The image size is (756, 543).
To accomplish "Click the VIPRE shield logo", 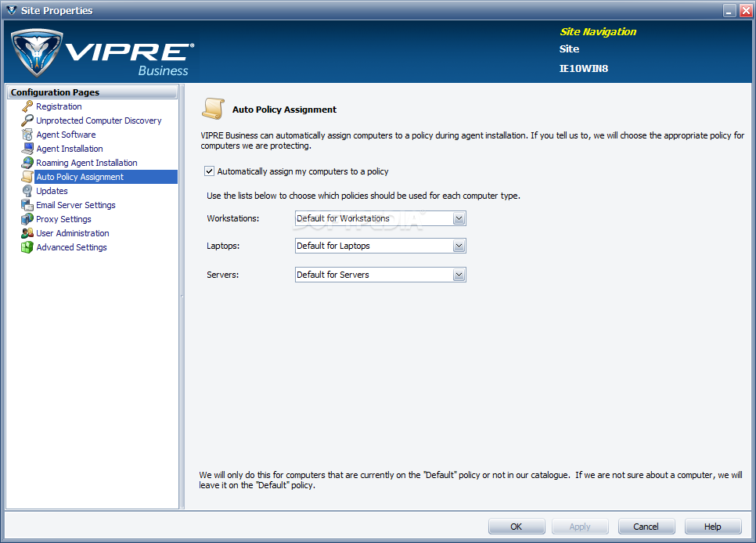I will tap(37, 52).
